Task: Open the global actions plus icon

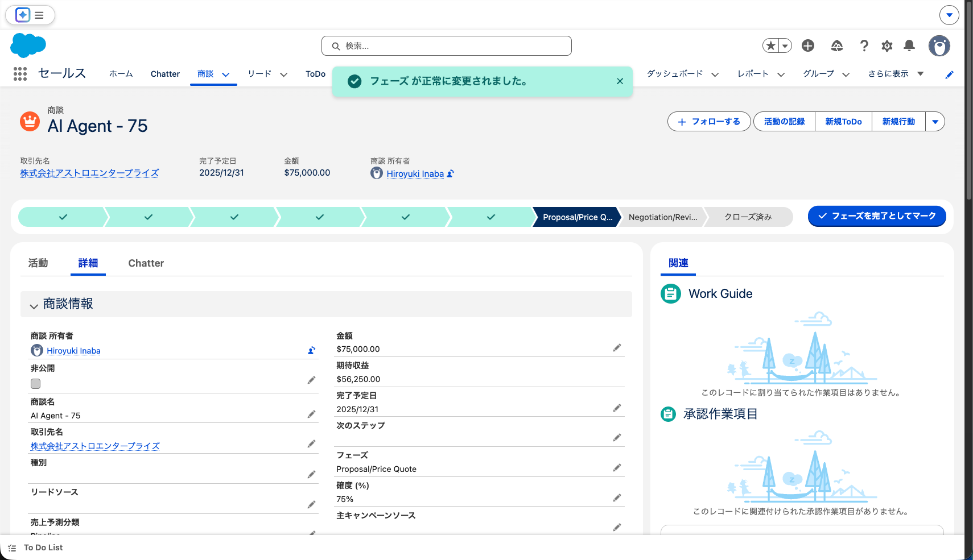Action: click(808, 45)
